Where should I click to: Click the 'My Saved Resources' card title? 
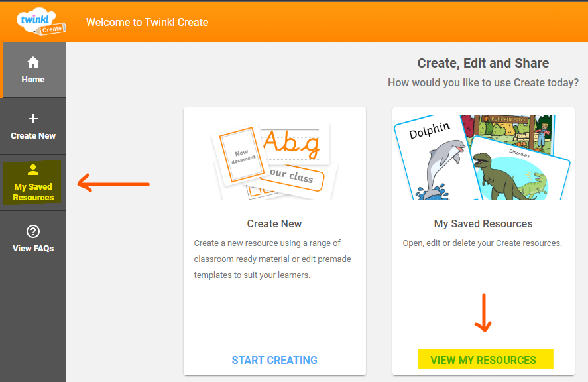click(x=483, y=224)
